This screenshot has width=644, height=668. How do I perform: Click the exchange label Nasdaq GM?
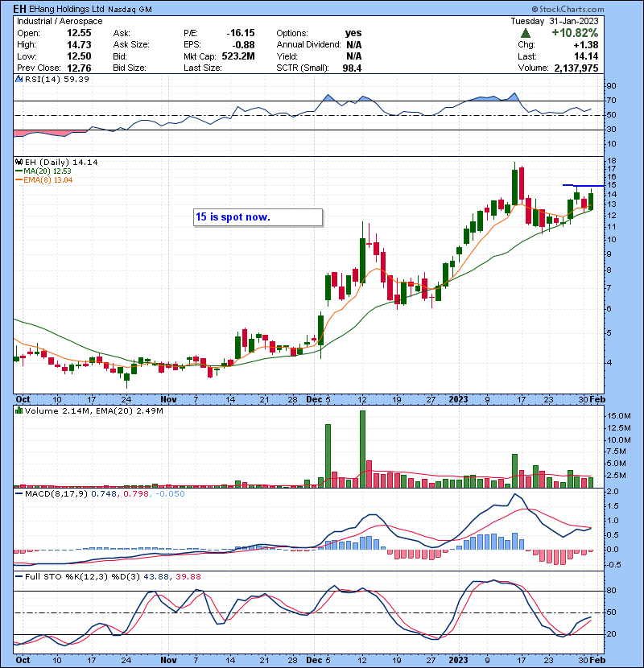click(130, 10)
